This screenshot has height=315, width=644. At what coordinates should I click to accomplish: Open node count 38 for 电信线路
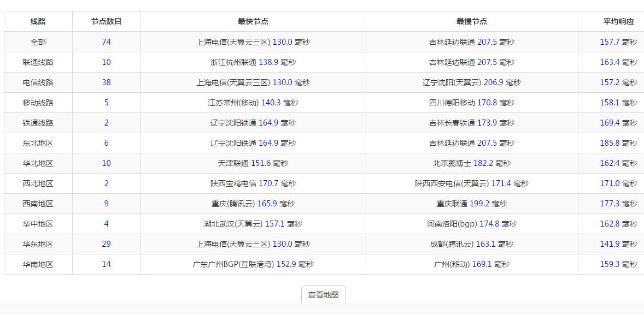pos(107,82)
